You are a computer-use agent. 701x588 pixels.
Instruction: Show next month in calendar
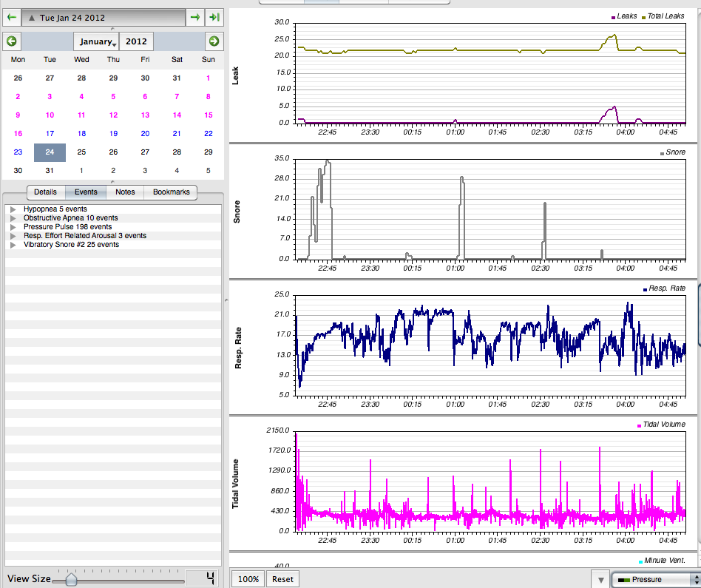click(214, 41)
